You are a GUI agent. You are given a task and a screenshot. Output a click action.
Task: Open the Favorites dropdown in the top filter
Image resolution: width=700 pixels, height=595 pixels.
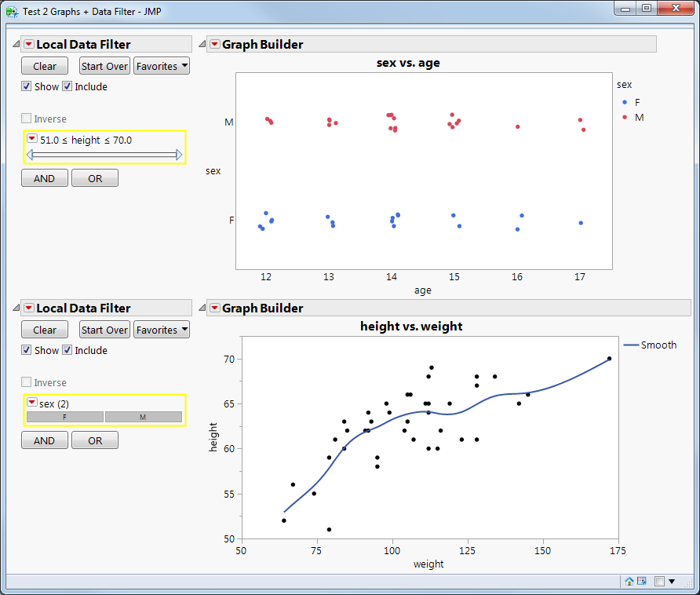point(161,66)
